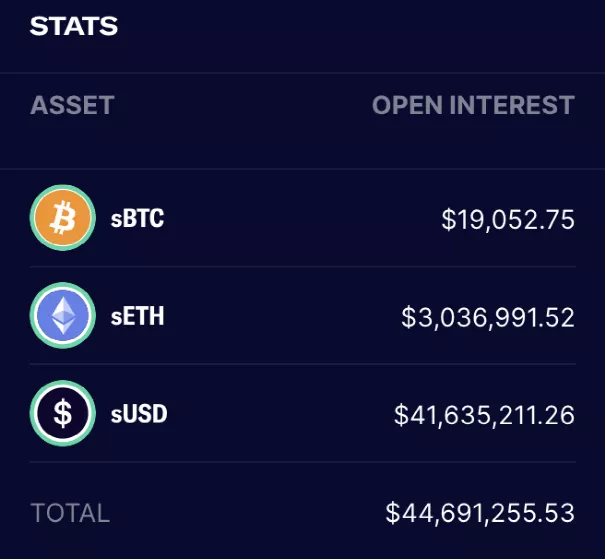Click the STATS section heading

(x=74, y=26)
